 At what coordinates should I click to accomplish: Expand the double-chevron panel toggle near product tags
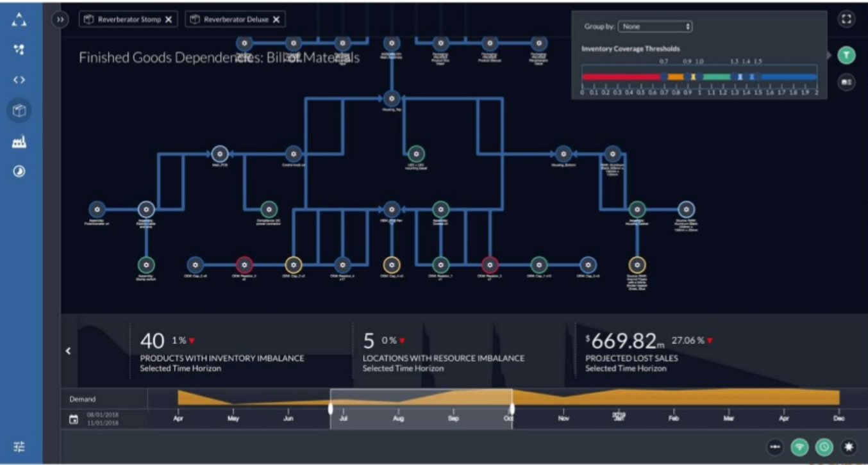point(59,20)
